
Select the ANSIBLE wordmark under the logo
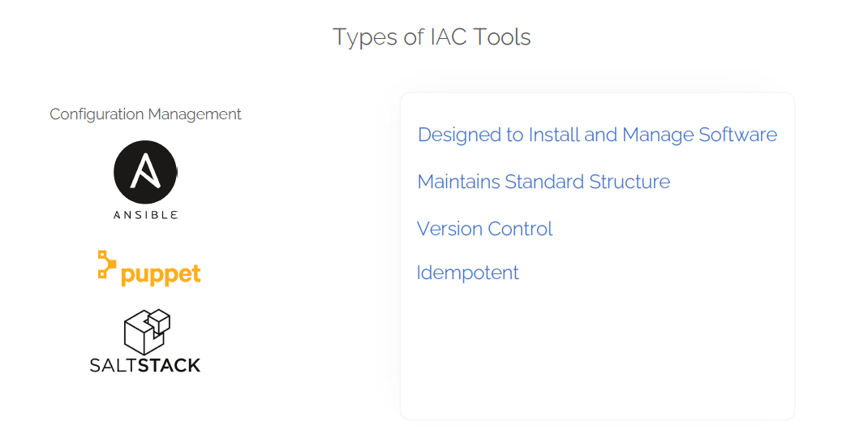(x=145, y=215)
